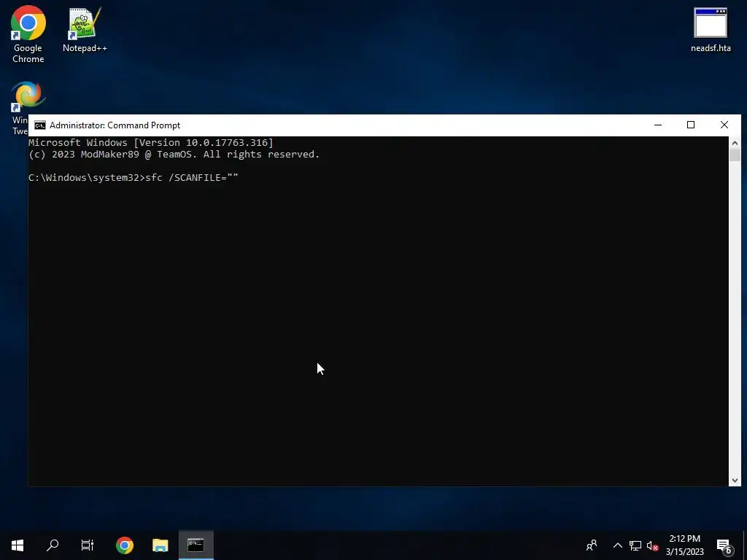747x560 pixels.
Task: Click scroll up arrow in Command Prompt
Action: pos(735,142)
